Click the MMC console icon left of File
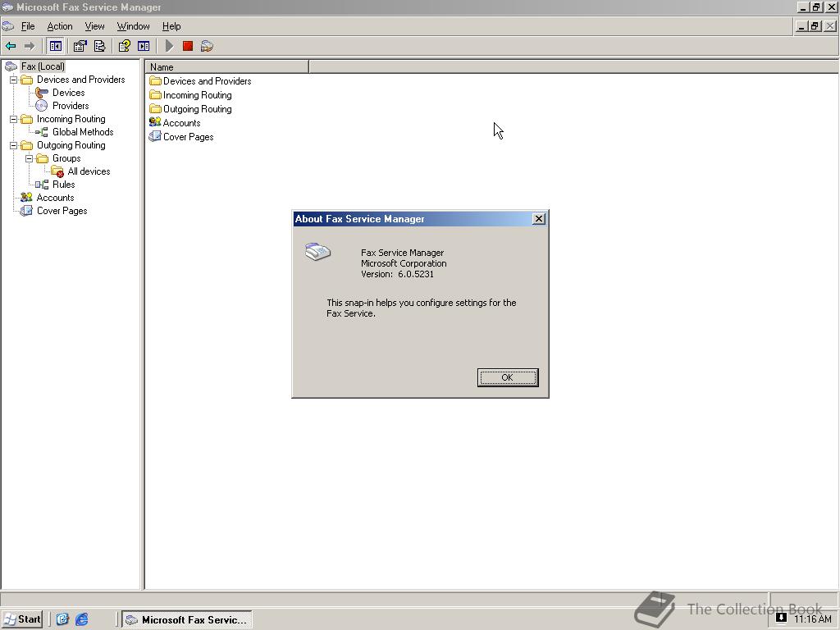Screen dimensions: 840x630 (x=8, y=26)
